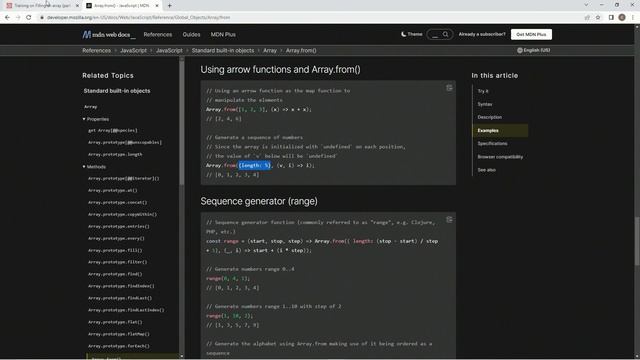This screenshot has height=360, width=640.
Task: Open the Chrome profile avatar
Action: 622,17
